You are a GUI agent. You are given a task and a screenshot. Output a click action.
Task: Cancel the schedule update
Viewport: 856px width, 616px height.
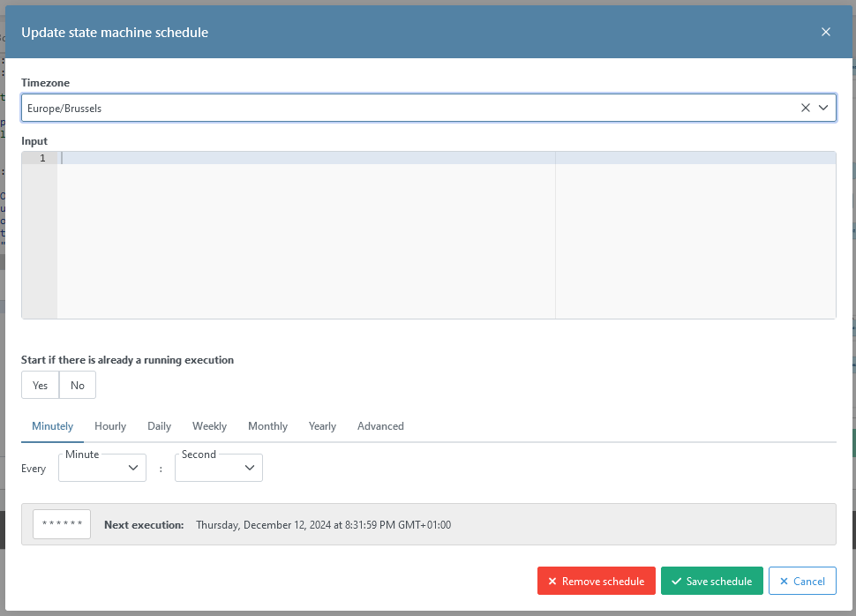coord(802,581)
